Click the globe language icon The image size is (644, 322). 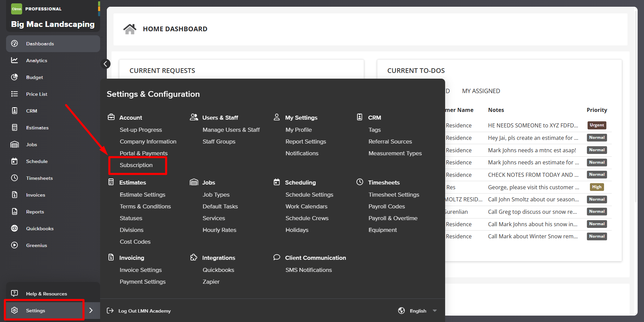[401, 311]
